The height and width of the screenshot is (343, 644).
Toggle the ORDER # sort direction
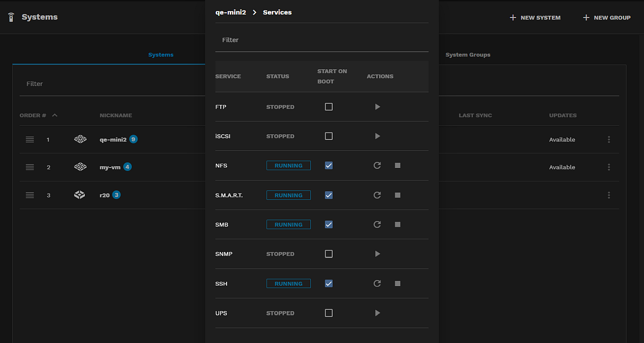54,115
